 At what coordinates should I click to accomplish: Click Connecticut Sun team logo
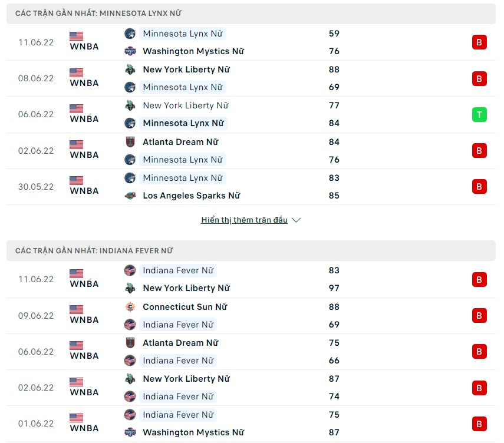click(x=130, y=307)
